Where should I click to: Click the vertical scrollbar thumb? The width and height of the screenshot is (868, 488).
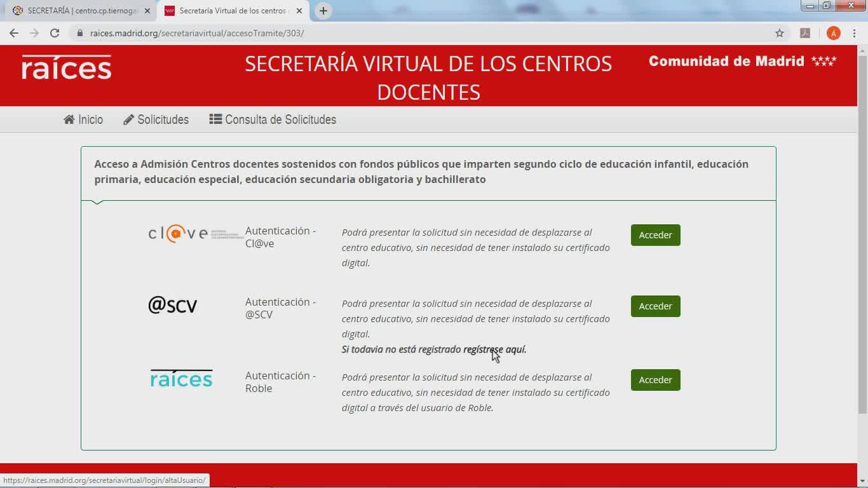(x=862, y=235)
